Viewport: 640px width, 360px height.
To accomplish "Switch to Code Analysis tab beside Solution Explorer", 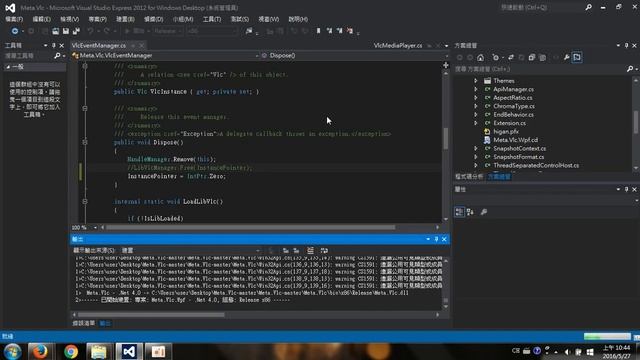I will coord(469,177).
